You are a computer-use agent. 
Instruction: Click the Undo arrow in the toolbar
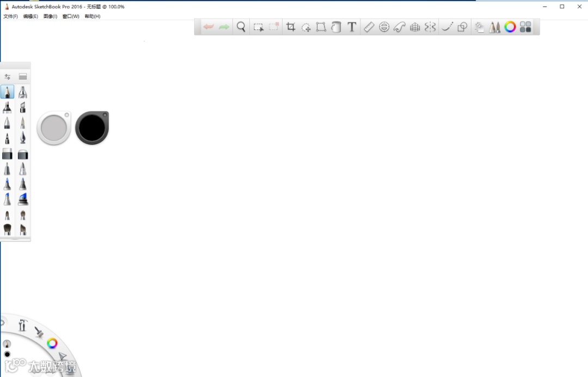[209, 27]
